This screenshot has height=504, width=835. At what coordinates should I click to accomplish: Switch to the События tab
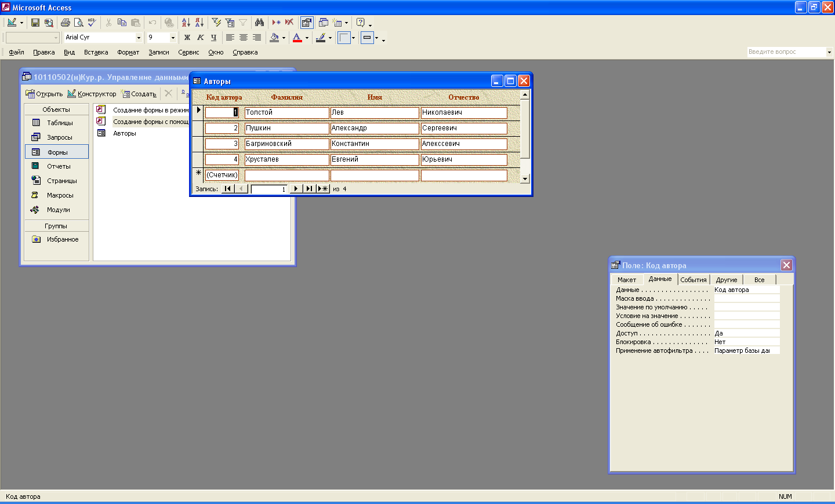click(x=693, y=280)
